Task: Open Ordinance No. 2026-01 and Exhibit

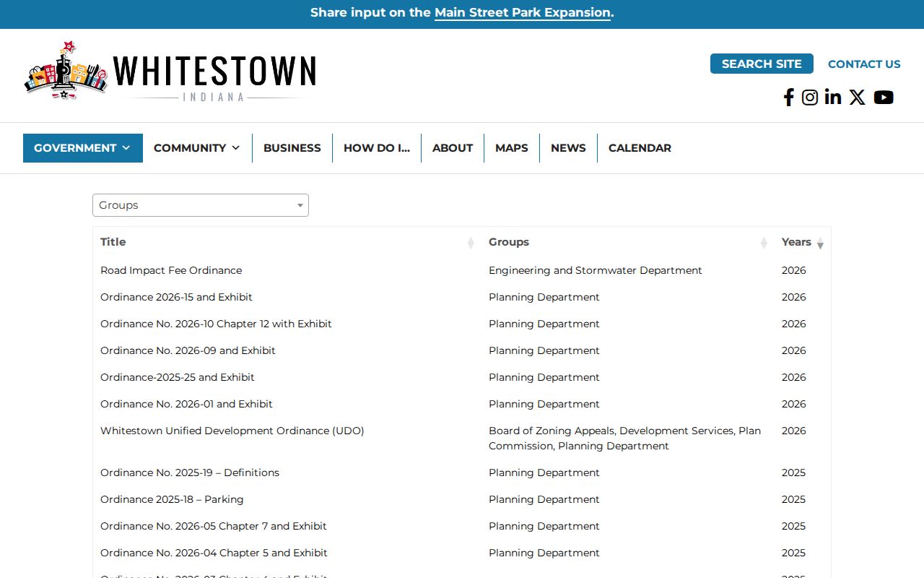Action: click(186, 404)
